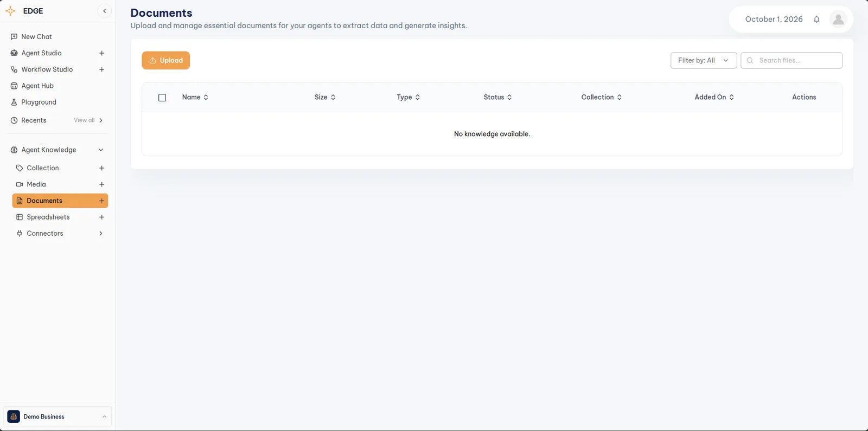Add a new agent with Agent Studio plus
The image size is (868, 431).
[x=101, y=53]
